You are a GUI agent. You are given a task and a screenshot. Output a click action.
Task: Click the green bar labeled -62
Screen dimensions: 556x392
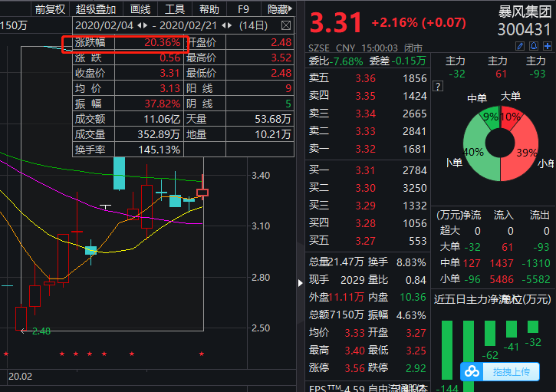[490, 333]
